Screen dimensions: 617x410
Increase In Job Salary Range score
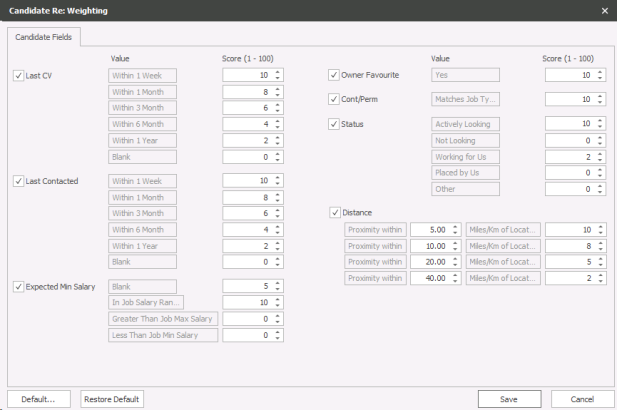pyautogui.click(x=277, y=299)
